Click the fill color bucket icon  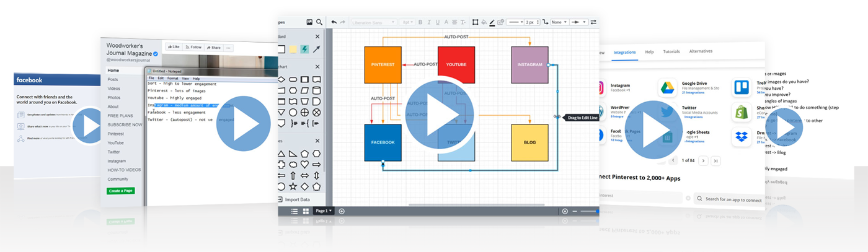click(484, 22)
